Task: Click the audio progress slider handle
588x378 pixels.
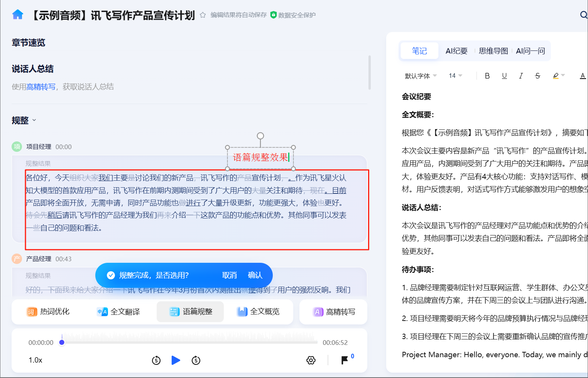Action: 62,342
